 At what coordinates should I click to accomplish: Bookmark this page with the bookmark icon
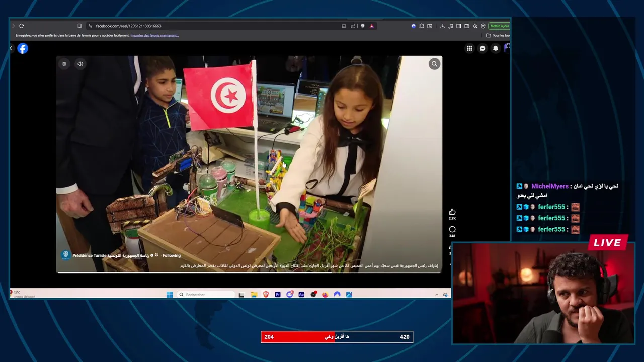[x=79, y=26]
